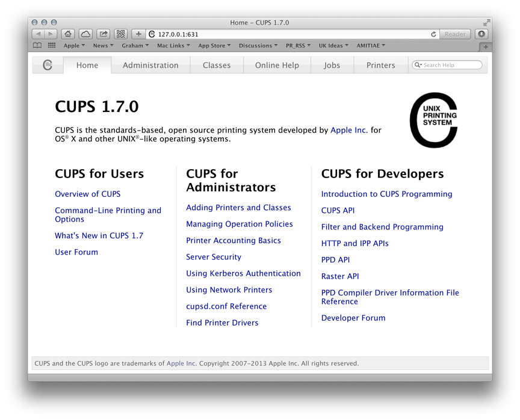Viewport: 520px width, 420px height.
Task: Show Reading List book icon
Action: click(x=37, y=45)
